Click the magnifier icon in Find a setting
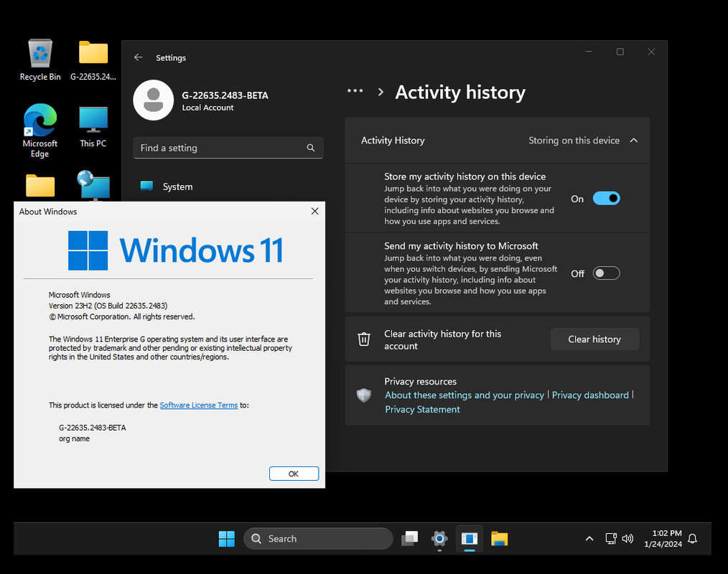This screenshot has width=728, height=574. 311,148
